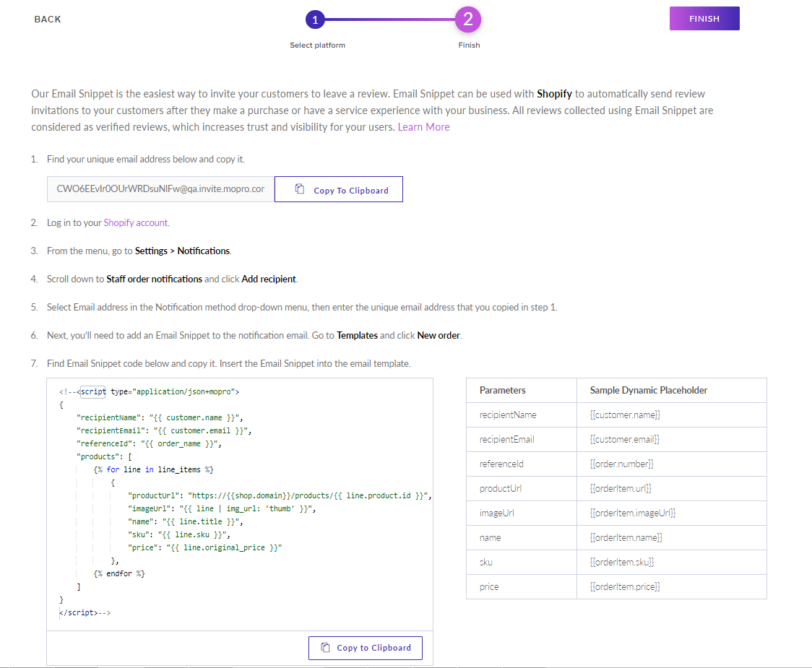812x668 pixels.
Task: Select step 1 circle in progress stepper
Action: pyautogui.click(x=315, y=19)
